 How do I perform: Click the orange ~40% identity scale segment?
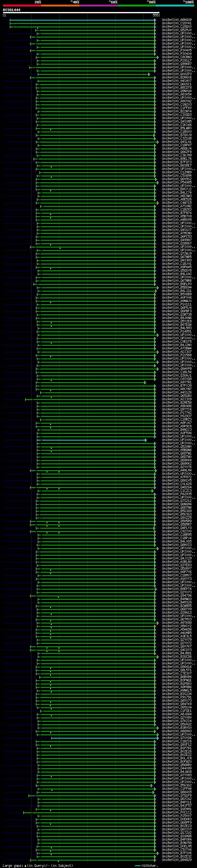coord(60,6)
